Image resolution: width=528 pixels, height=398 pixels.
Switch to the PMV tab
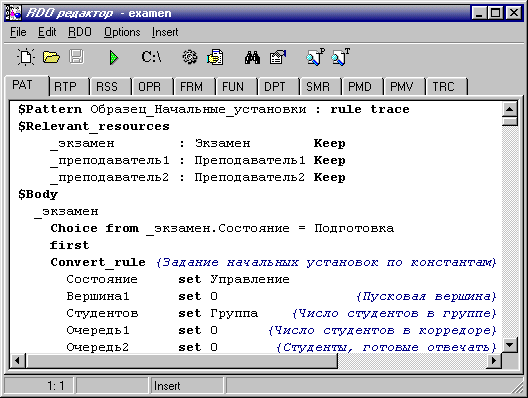click(404, 87)
